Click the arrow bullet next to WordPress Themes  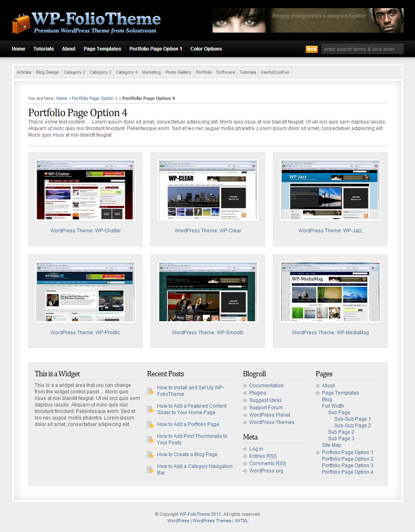pos(245,422)
